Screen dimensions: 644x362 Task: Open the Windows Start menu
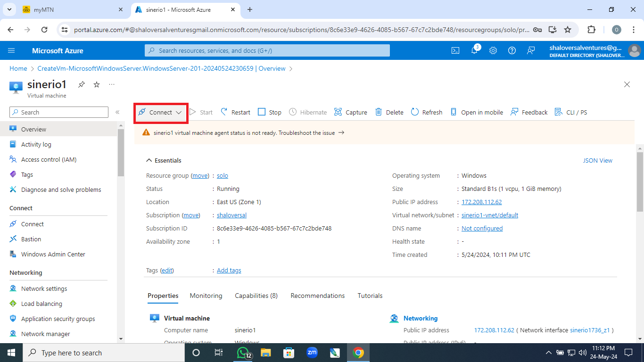click(11, 353)
